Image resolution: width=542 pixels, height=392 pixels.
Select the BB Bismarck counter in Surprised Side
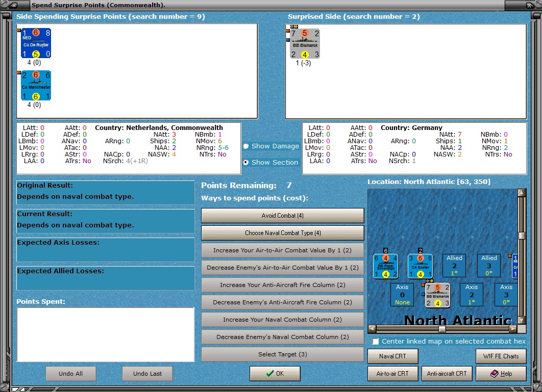point(305,44)
